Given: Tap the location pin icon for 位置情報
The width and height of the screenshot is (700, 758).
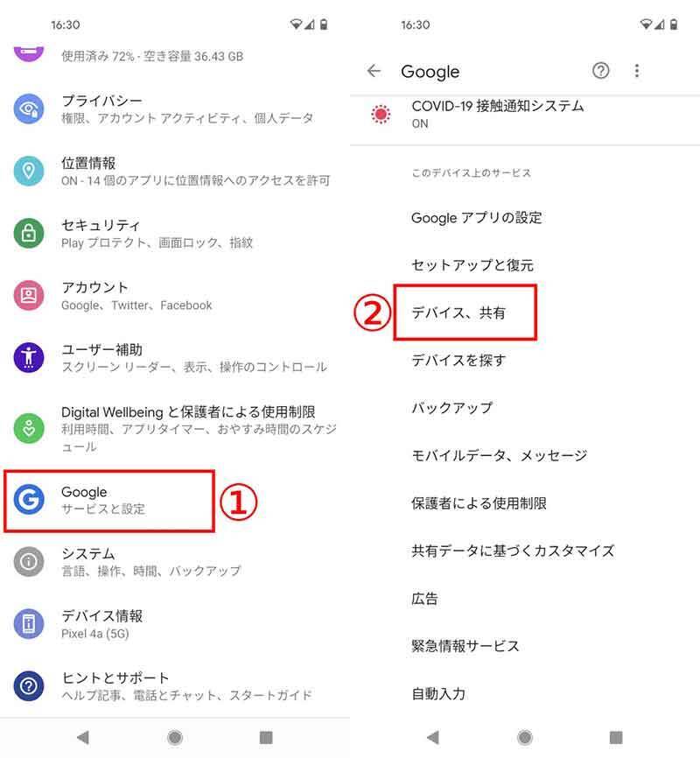Looking at the screenshot, I should [29, 171].
